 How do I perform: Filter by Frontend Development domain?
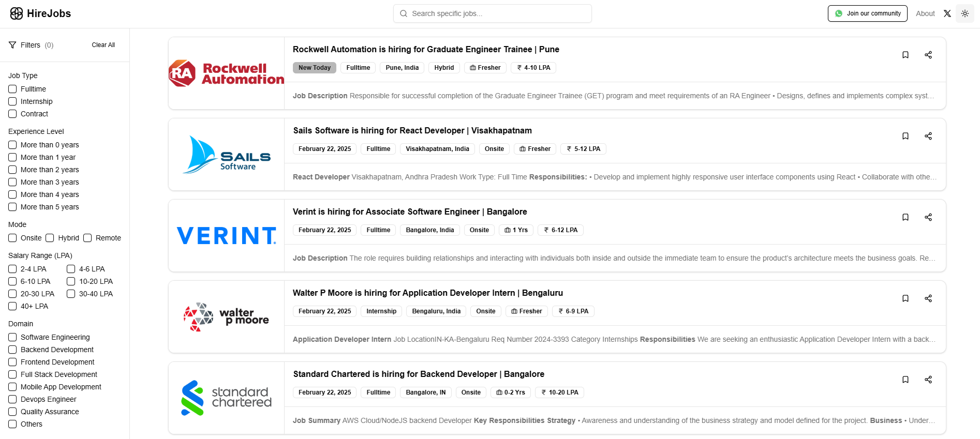[x=12, y=362]
